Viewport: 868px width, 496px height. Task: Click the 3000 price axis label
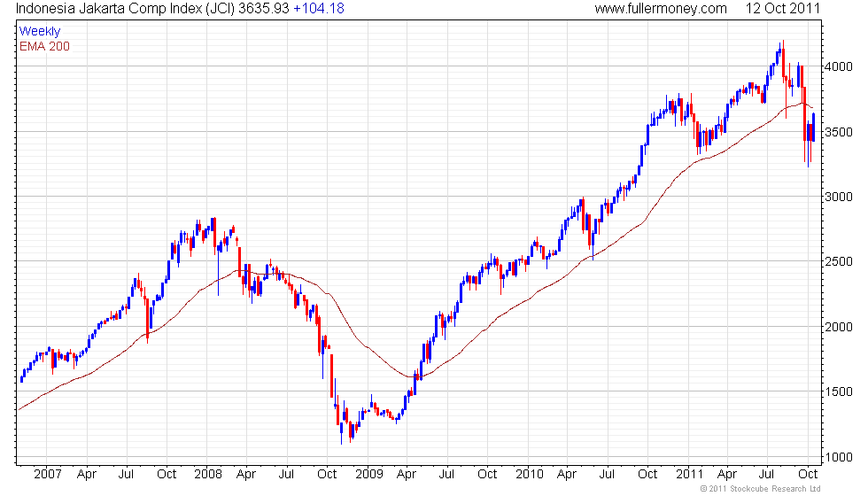(x=838, y=197)
